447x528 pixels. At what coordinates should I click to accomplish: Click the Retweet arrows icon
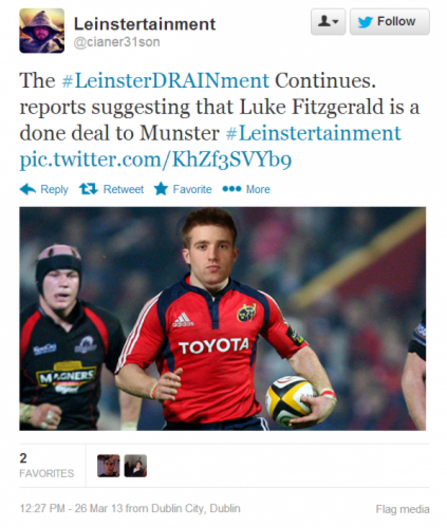(89, 189)
